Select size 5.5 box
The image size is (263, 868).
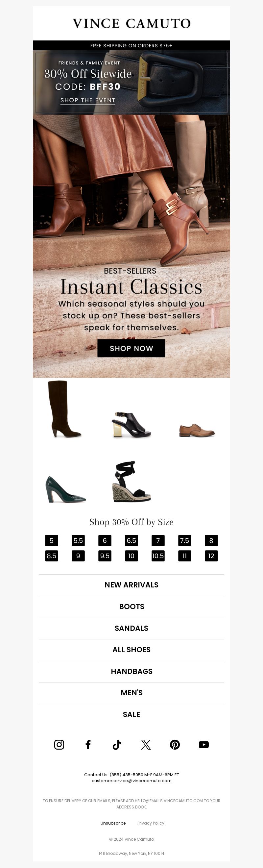click(78, 540)
